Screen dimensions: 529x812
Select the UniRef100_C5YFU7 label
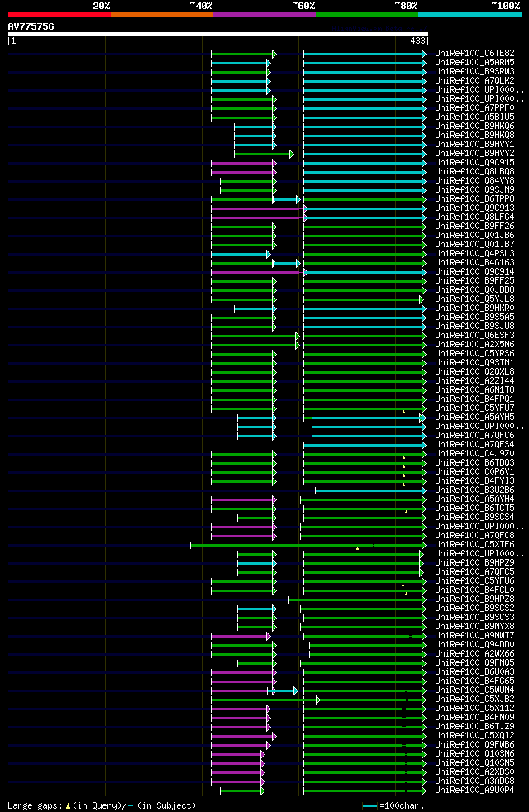pos(474,408)
